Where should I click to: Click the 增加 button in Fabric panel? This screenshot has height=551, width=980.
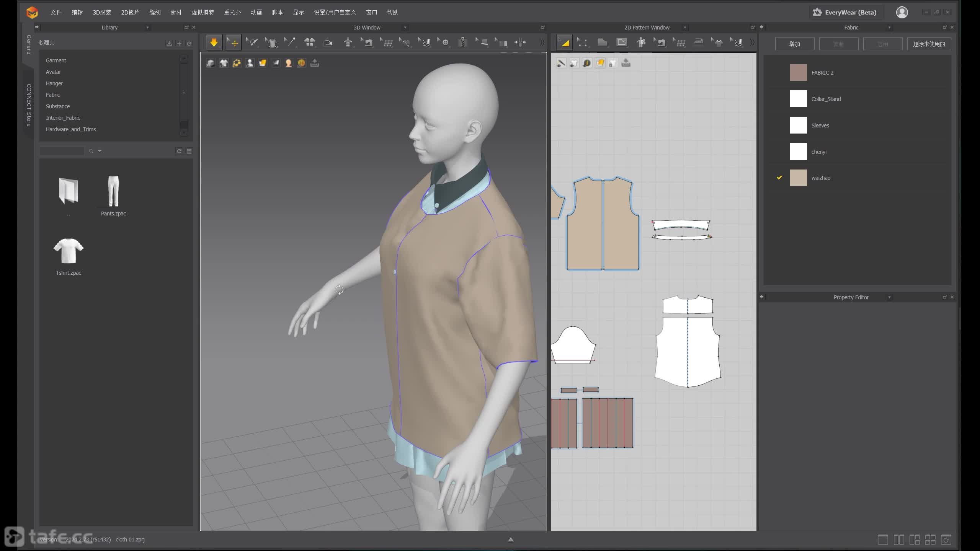(795, 44)
